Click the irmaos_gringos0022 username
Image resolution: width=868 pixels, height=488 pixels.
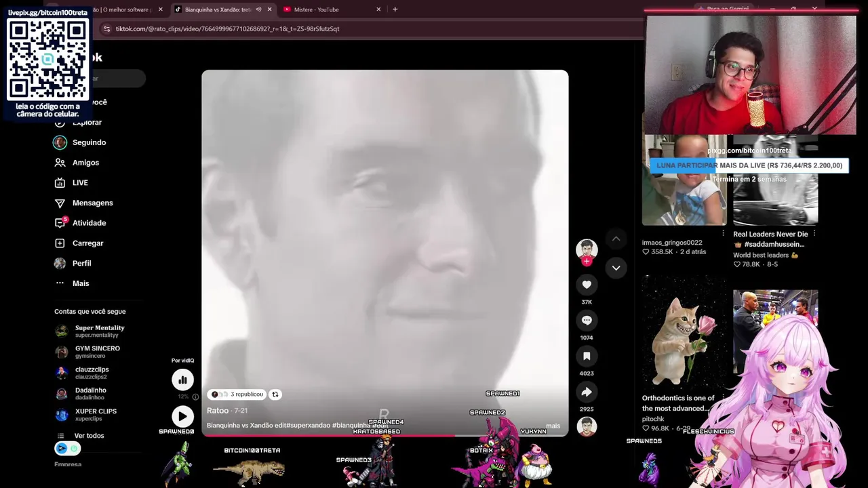pyautogui.click(x=672, y=243)
